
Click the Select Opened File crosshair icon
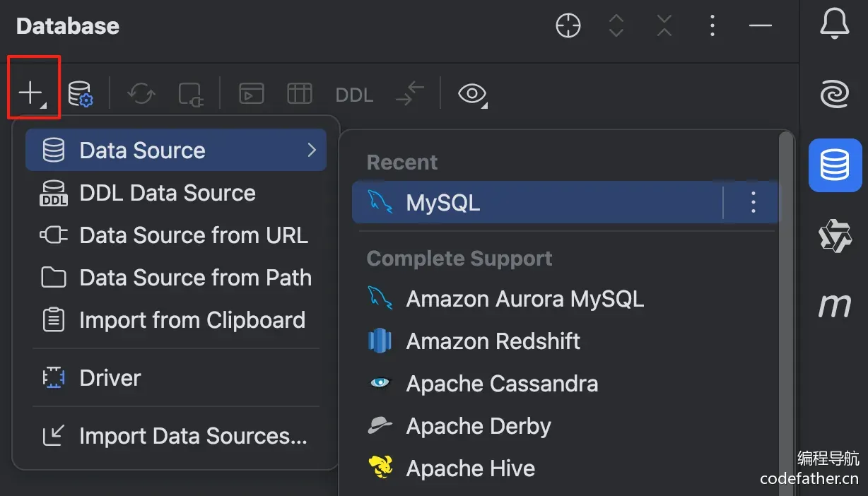(x=568, y=26)
